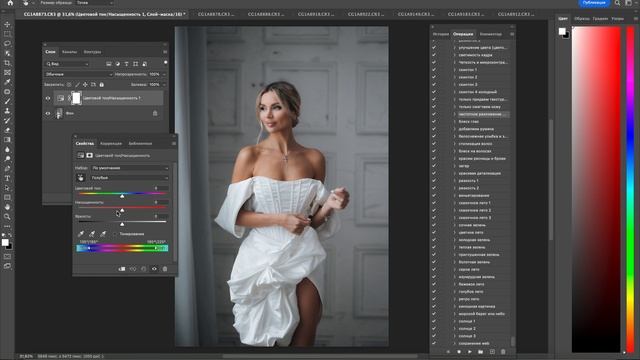Click the type layer filter icon in Layers
Viewport: 640px width, 360px height.
(x=127, y=64)
